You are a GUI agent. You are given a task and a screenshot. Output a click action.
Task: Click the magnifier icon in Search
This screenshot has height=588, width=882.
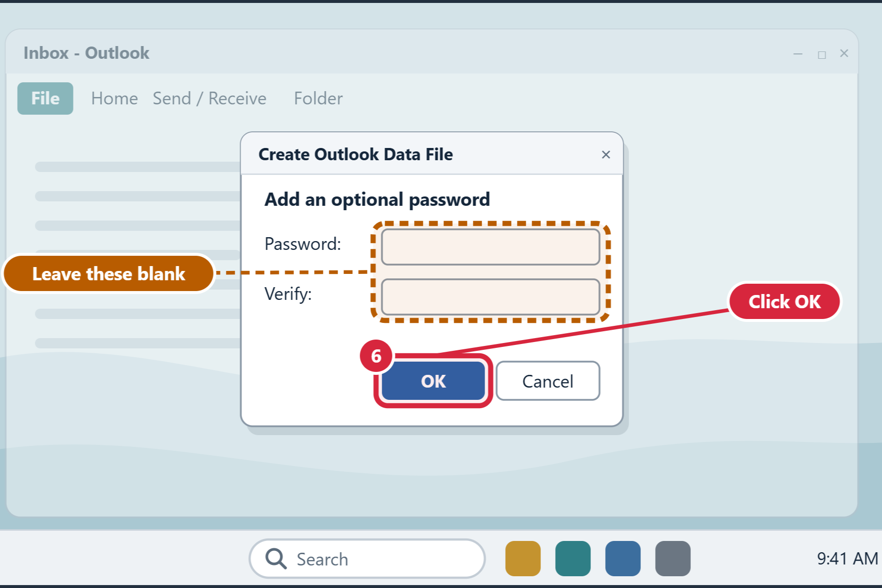point(276,559)
